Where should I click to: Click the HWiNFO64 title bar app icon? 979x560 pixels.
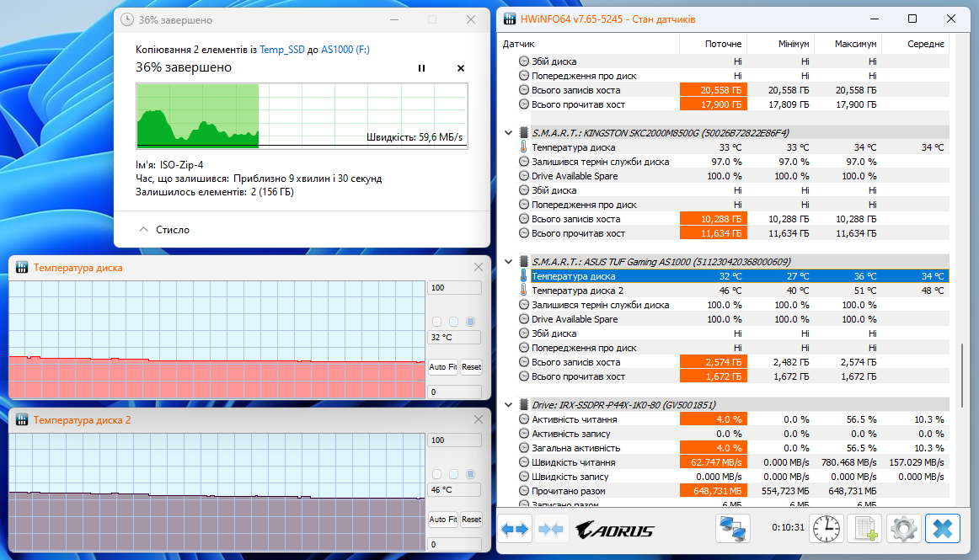pos(510,19)
